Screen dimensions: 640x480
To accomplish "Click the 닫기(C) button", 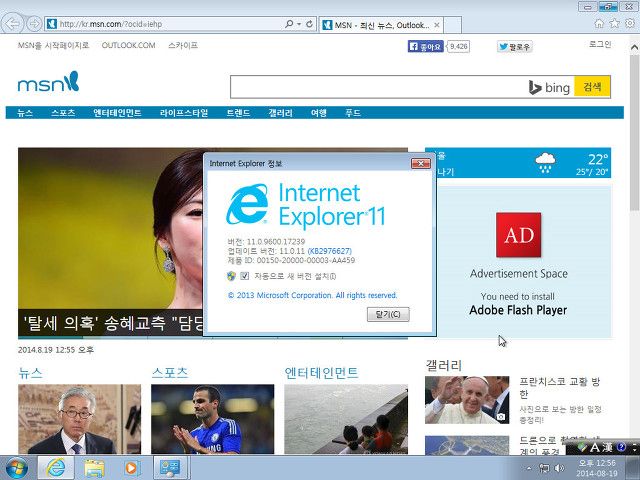I will pyautogui.click(x=388, y=314).
